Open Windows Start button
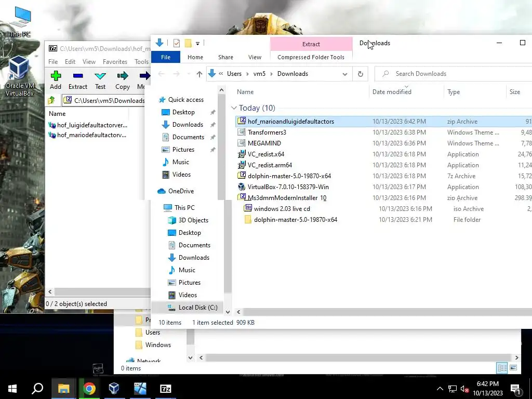Image resolution: width=532 pixels, height=399 pixels. click(12, 389)
